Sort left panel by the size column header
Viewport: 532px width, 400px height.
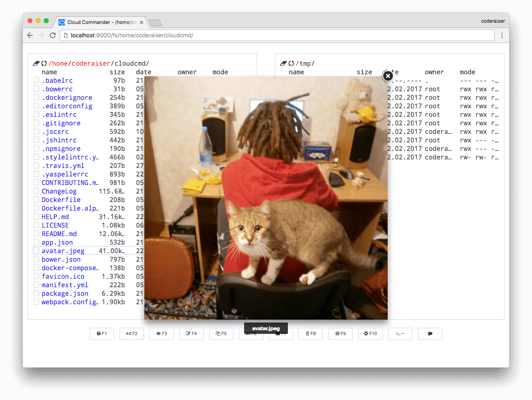(117, 72)
